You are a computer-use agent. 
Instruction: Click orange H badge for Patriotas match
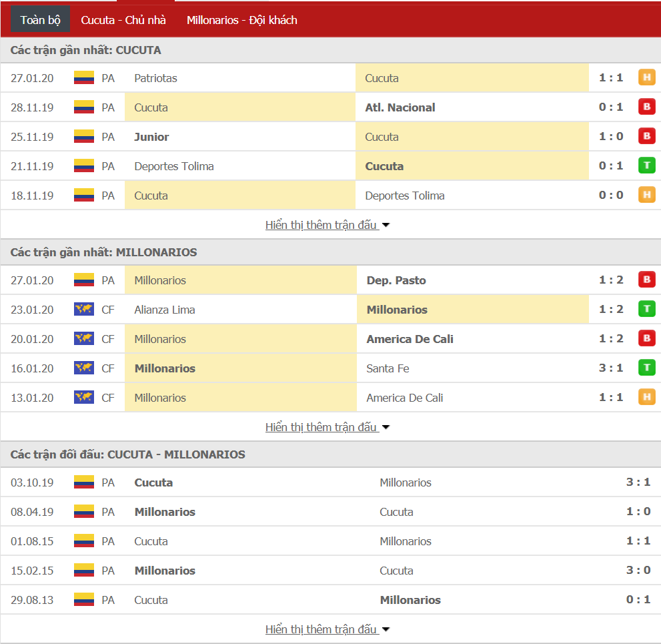pos(647,77)
